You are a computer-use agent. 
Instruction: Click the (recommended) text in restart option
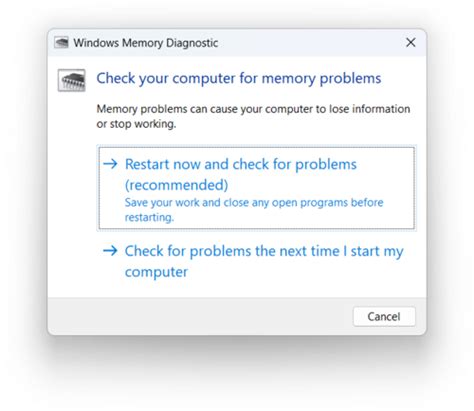176,185
